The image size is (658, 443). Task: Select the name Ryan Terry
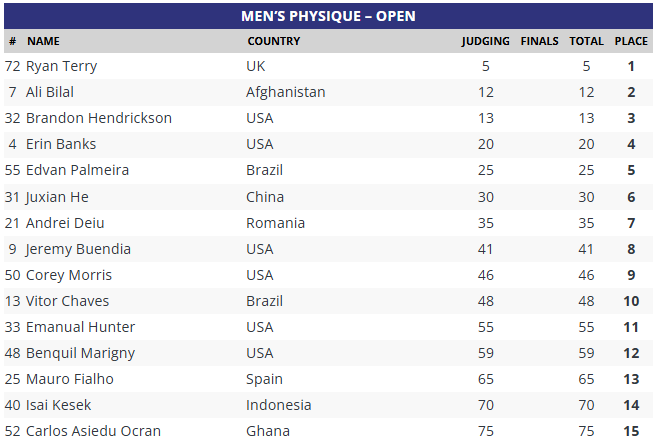61,67
